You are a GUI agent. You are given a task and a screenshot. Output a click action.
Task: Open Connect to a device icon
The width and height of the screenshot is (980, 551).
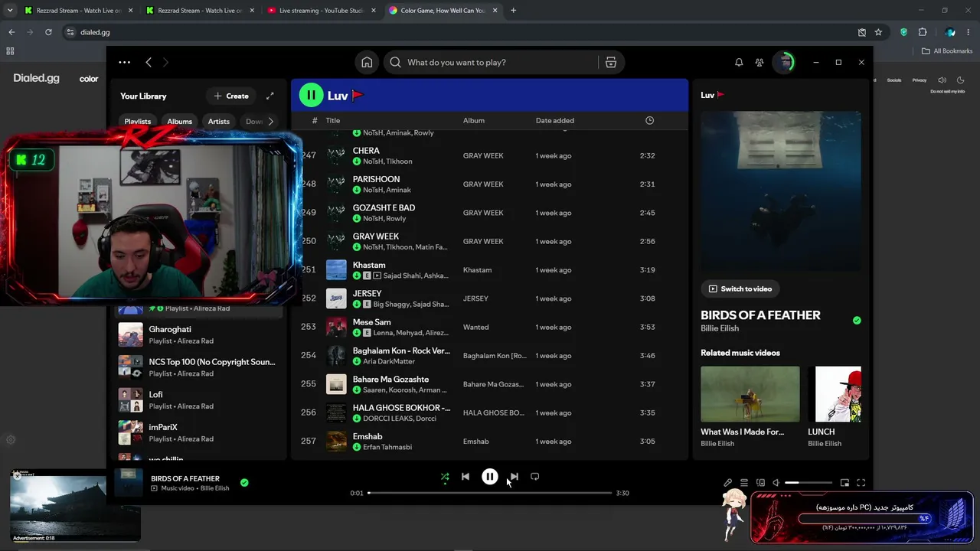760,483
